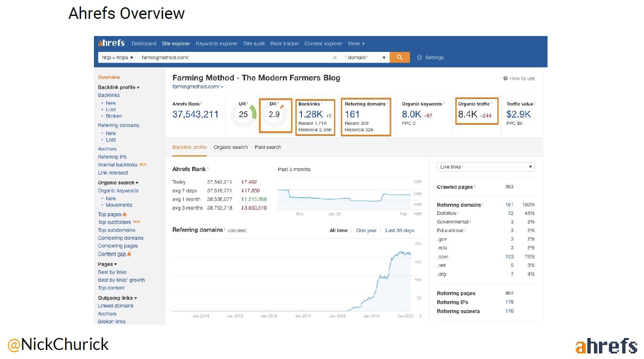Click the orange search magnifier button
Image resolution: width=644 pixels, height=359 pixels.
point(400,57)
